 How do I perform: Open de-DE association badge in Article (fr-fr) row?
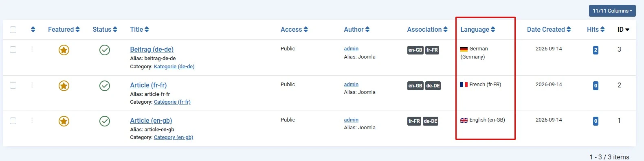(433, 86)
